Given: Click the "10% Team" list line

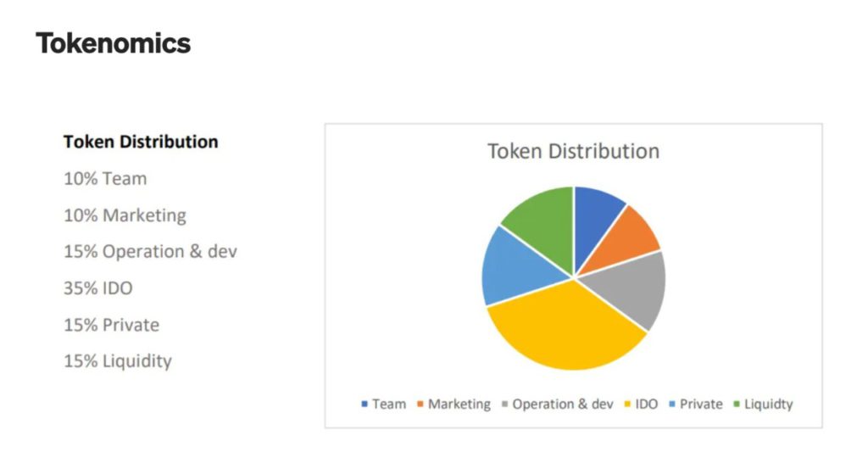Looking at the screenshot, I should [x=105, y=179].
